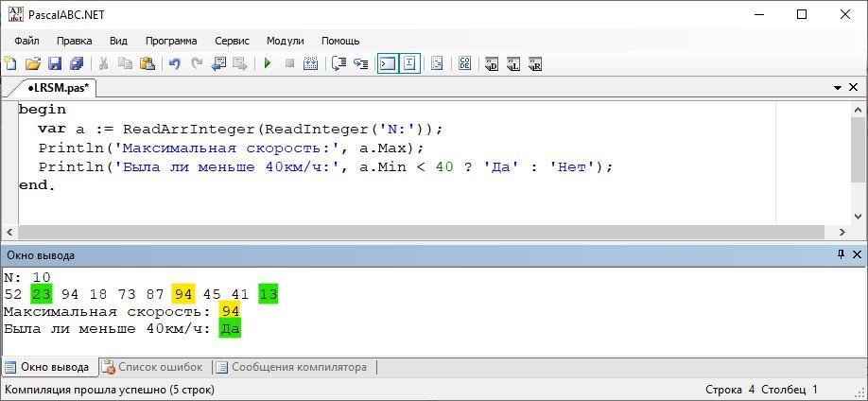The height and width of the screenshot is (401, 868).
Task: Undo the last edit
Action: 174,63
